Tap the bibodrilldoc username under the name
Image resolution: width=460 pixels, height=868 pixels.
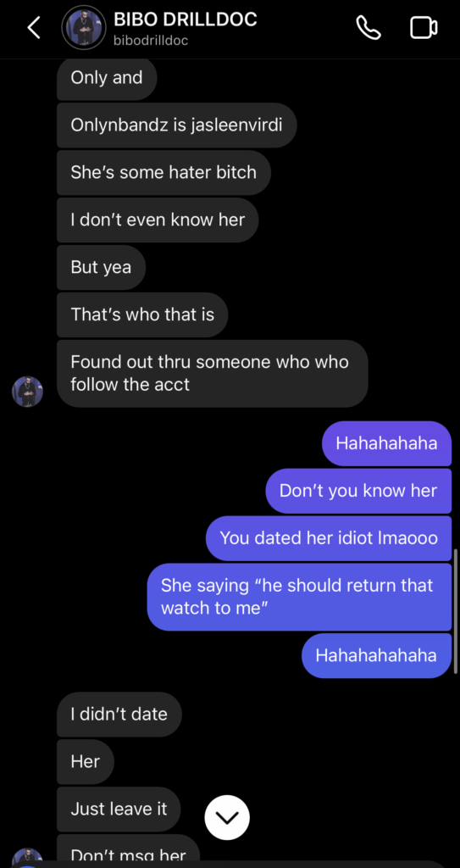point(151,41)
